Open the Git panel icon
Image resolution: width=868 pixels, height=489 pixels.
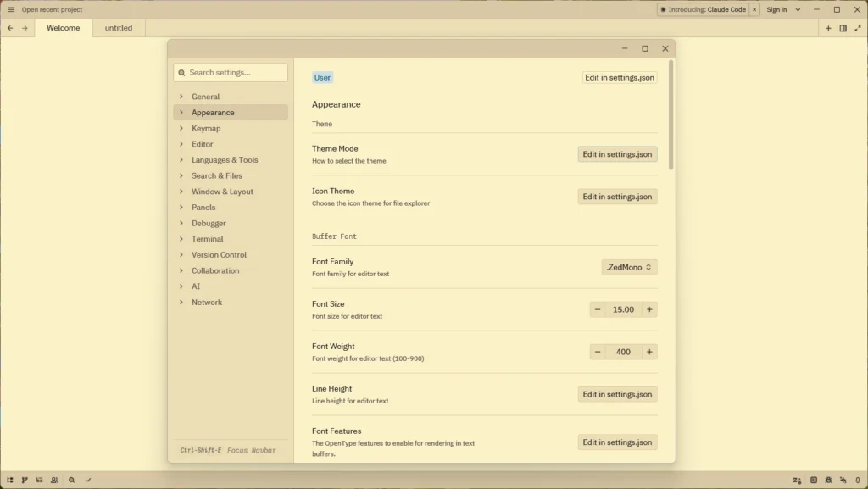[25, 480]
